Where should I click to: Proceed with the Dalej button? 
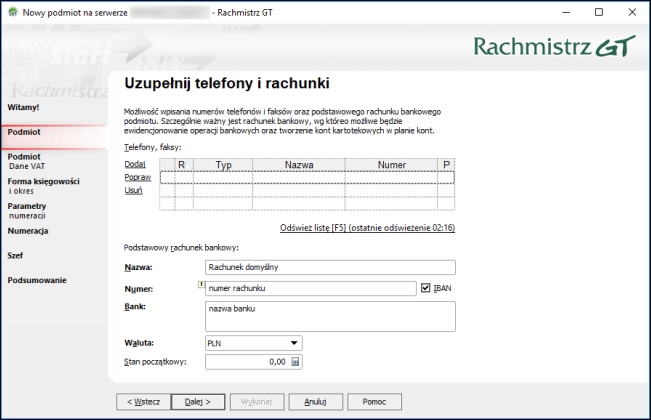click(x=198, y=402)
